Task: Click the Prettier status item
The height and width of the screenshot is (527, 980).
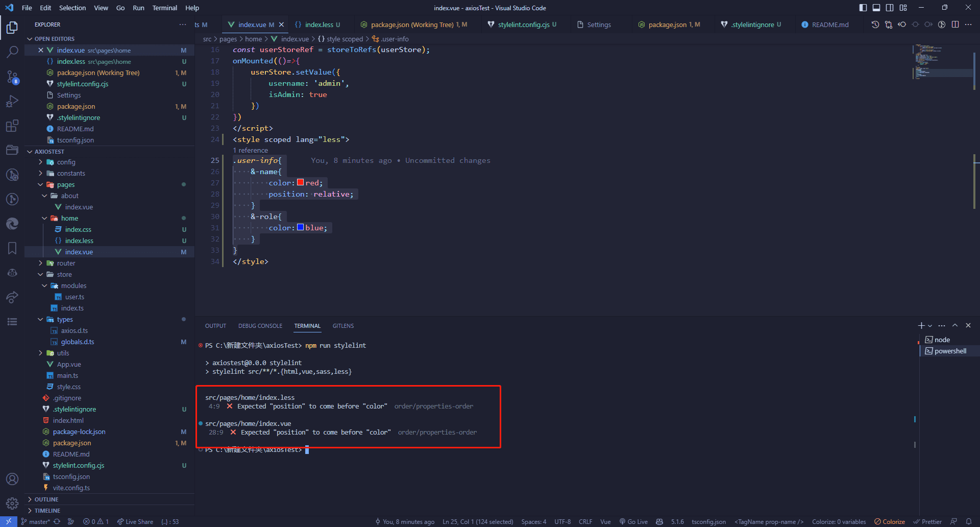Action: tap(927, 521)
